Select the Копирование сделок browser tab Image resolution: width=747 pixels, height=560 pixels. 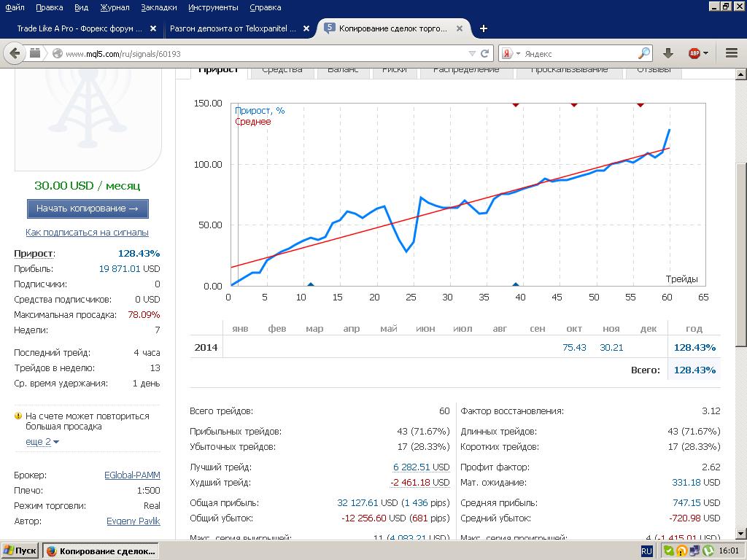(393, 28)
